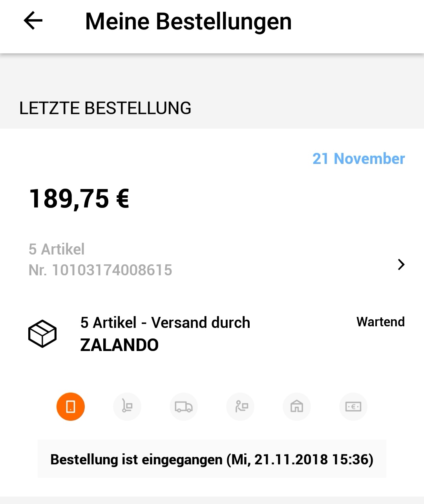Click the ZALANDO shipper name
The width and height of the screenshot is (424, 504).
click(119, 345)
